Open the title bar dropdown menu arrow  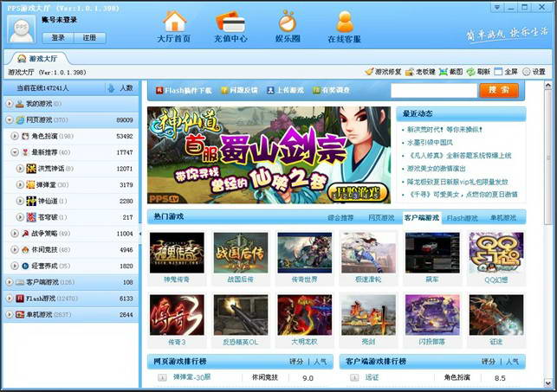point(497,7)
